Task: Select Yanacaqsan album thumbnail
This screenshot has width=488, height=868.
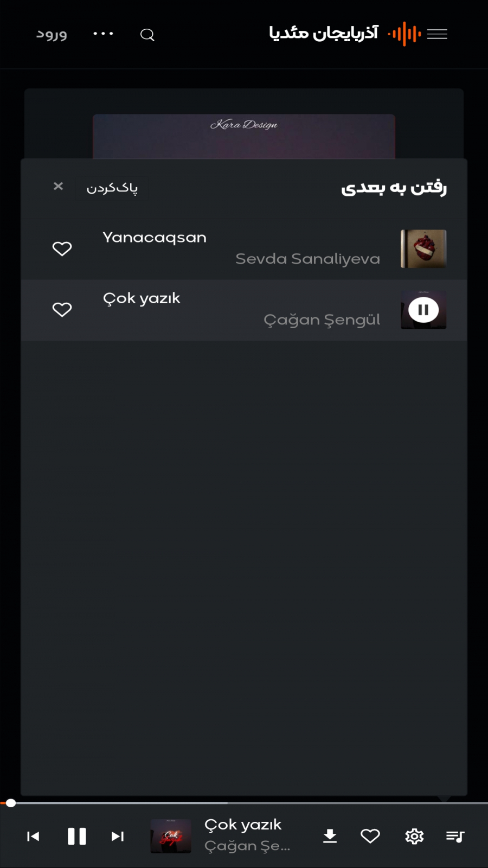Action: [x=423, y=249]
